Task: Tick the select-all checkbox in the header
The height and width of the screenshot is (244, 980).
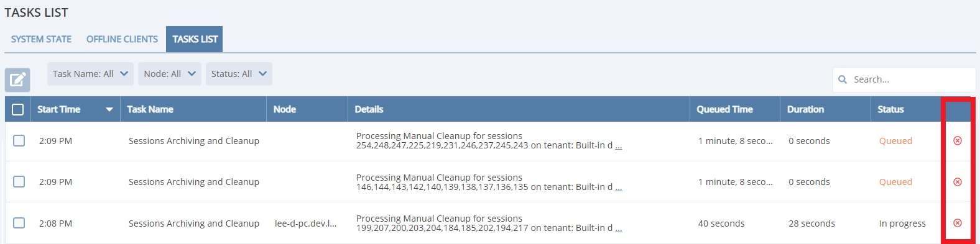Action: tap(18, 109)
